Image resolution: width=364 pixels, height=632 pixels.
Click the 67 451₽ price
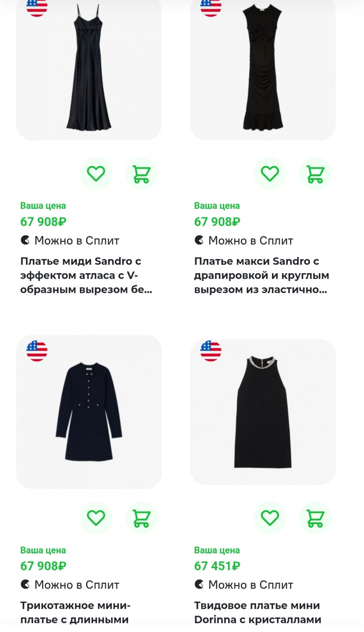pyautogui.click(x=217, y=566)
